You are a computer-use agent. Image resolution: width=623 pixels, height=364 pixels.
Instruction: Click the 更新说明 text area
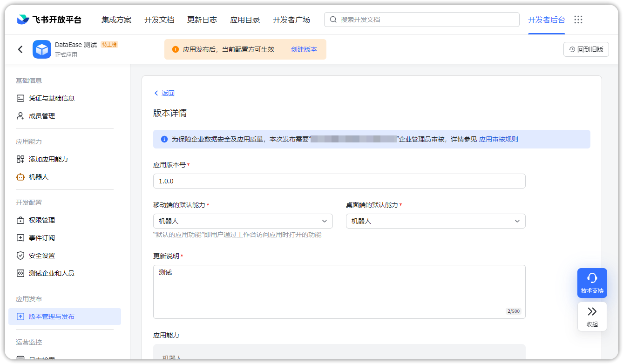coord(339,292)
